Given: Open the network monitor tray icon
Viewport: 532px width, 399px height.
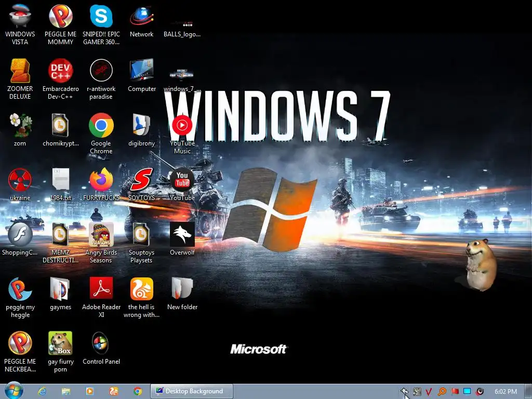Looking at the screenshot, I should [467, 392].
